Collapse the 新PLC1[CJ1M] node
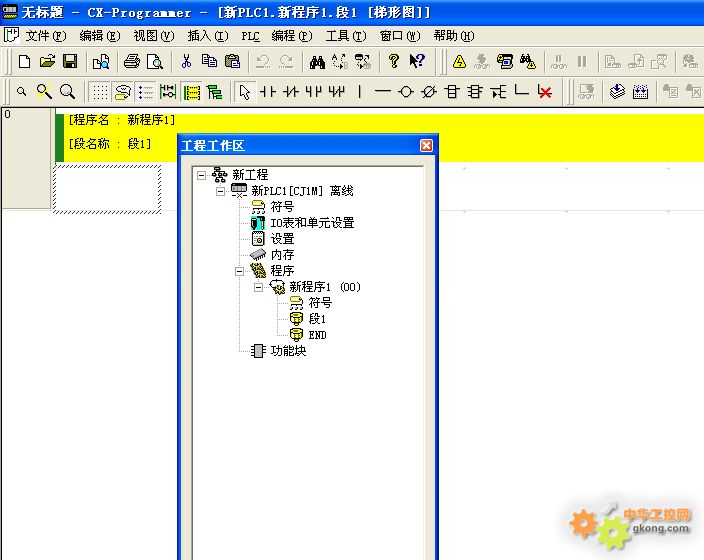704x560 pixels. click(220, 191)
